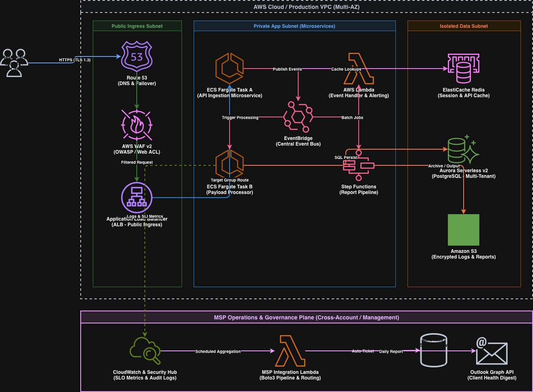Click the EventBridge (Central Event Bus) caption

click(x=298, y=141)
